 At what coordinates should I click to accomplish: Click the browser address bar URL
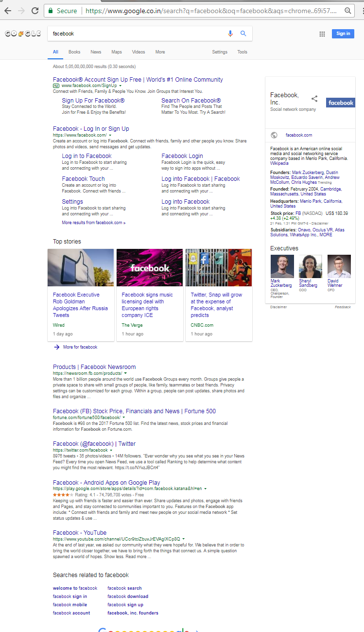tap(210, 10)
